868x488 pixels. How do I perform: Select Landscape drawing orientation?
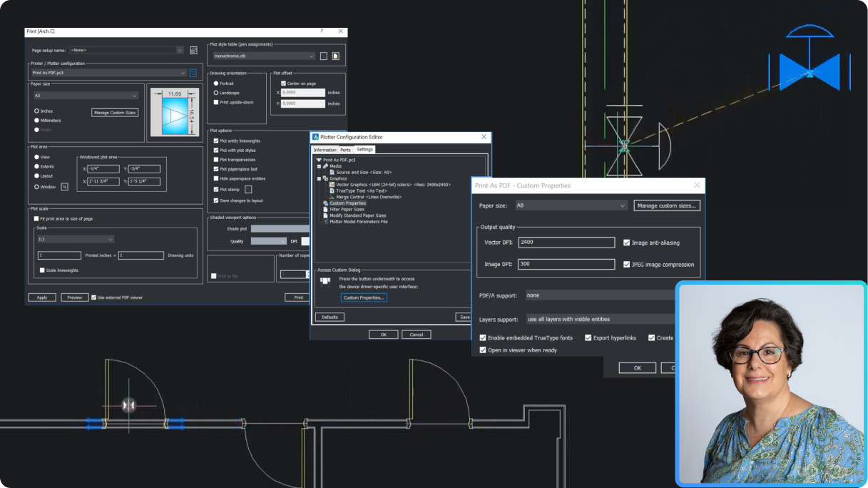click(216, 93)
